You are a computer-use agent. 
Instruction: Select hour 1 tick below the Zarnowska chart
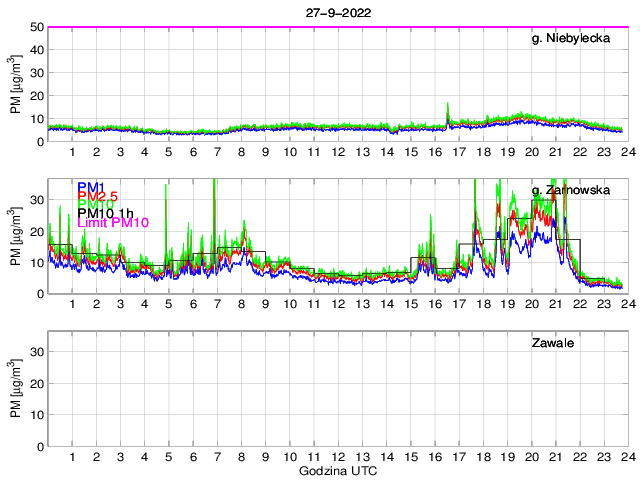point(73,304)
